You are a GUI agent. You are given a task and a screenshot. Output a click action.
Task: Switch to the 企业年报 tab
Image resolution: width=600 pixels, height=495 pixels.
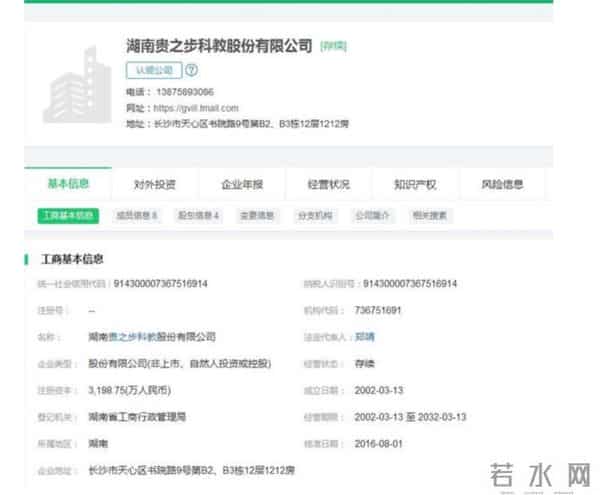pyautogui.click(x=242, y=185)
